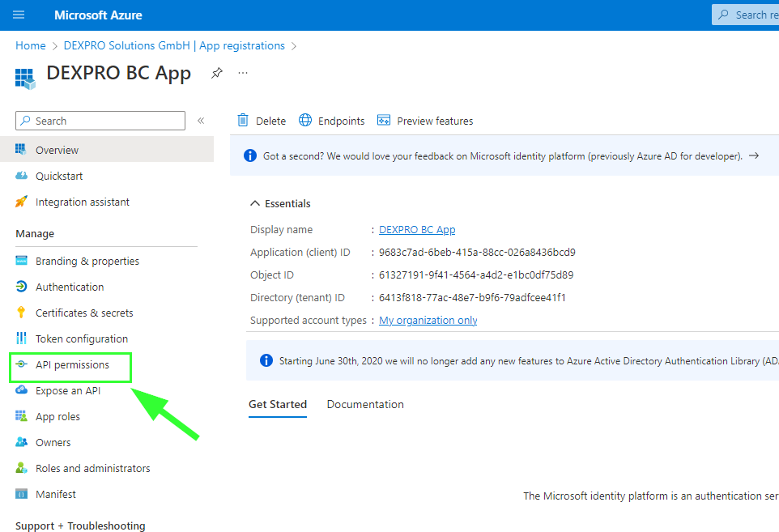The image size is (779, 532).
Task: Open the My organization only link
Action: coord(428,321)
